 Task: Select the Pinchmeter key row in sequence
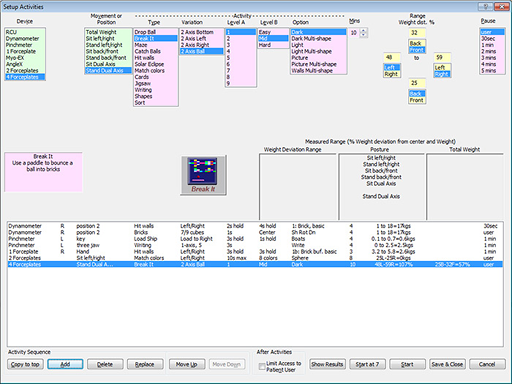255,239
